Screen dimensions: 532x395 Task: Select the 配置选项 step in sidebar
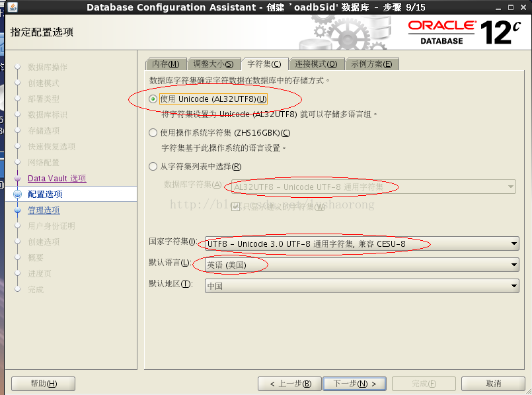point(45,195)
